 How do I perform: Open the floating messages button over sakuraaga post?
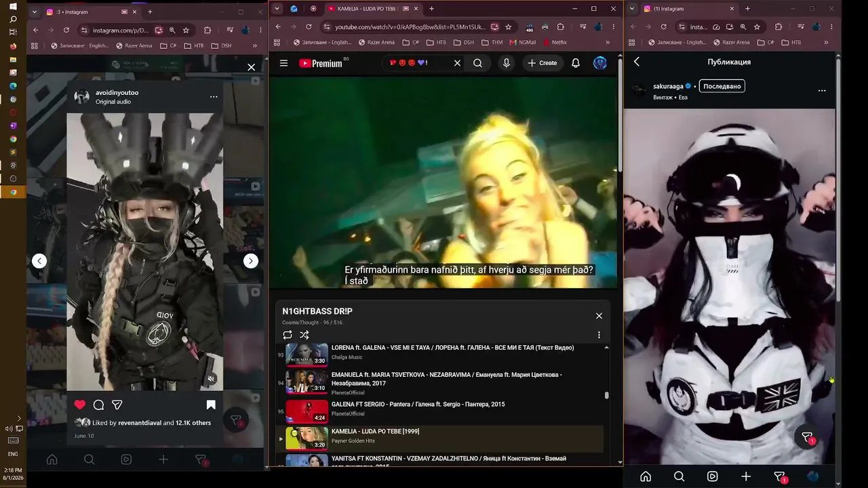(807, 438)
